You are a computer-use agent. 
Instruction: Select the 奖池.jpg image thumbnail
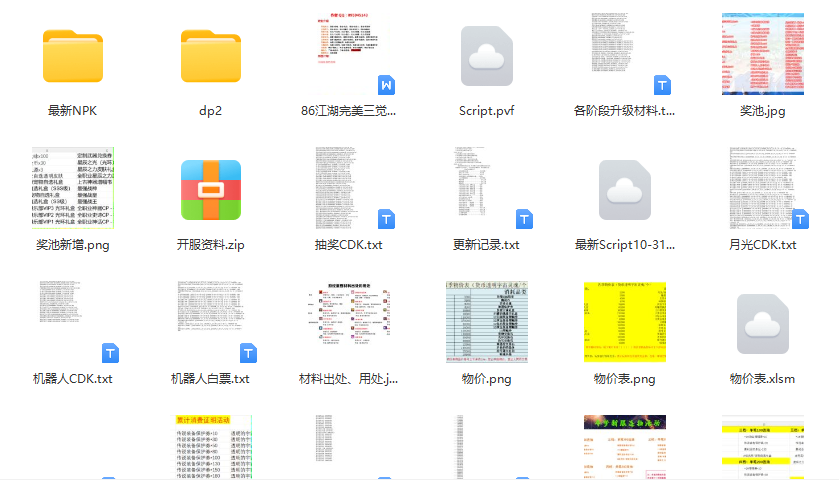pyautogui.click(x=763, y=54)
